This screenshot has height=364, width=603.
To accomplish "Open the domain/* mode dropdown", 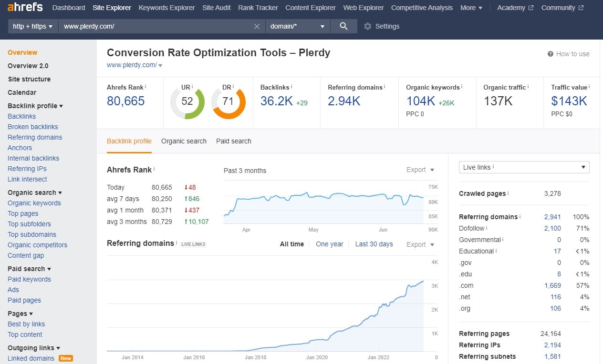I will 298,26.
